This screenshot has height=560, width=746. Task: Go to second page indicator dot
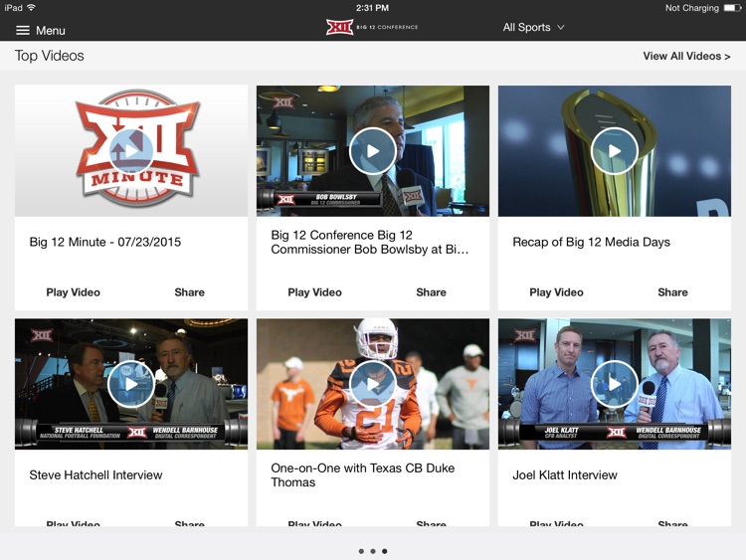373,551
